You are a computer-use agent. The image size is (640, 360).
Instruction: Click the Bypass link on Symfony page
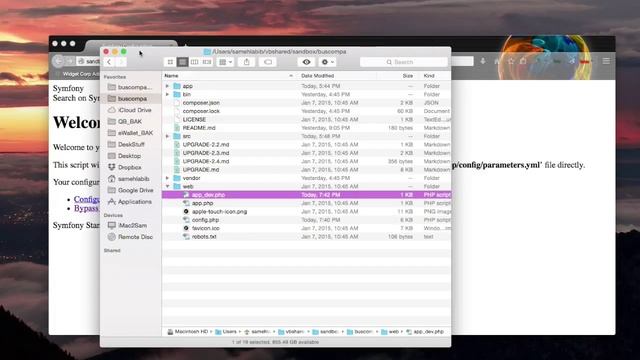click(87, 208)
